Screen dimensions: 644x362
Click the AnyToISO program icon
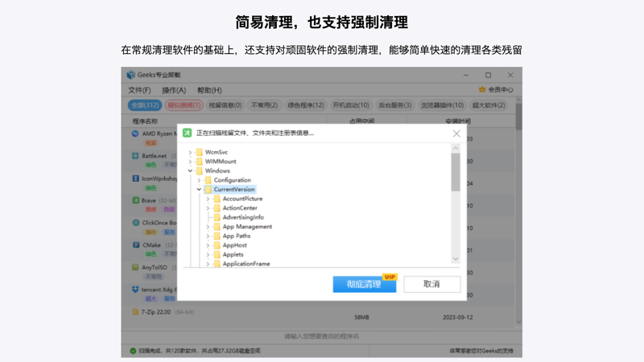click(135, 267)
